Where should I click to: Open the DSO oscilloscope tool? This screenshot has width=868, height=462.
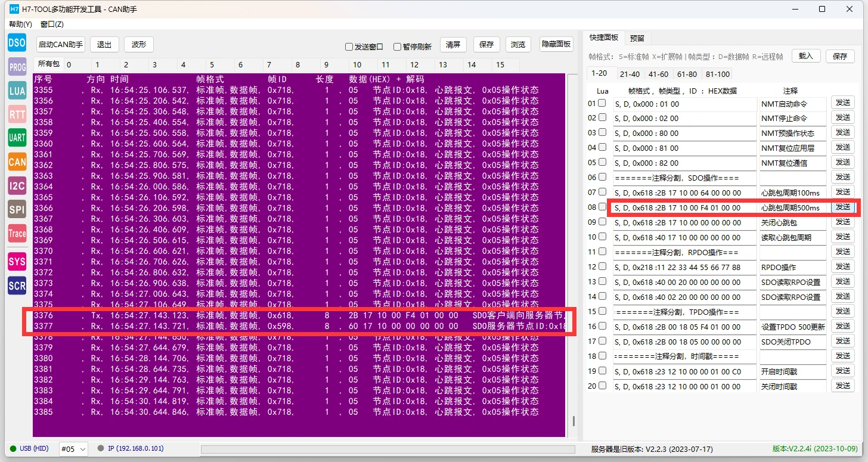pyautogui.click(x=17, y=42)
